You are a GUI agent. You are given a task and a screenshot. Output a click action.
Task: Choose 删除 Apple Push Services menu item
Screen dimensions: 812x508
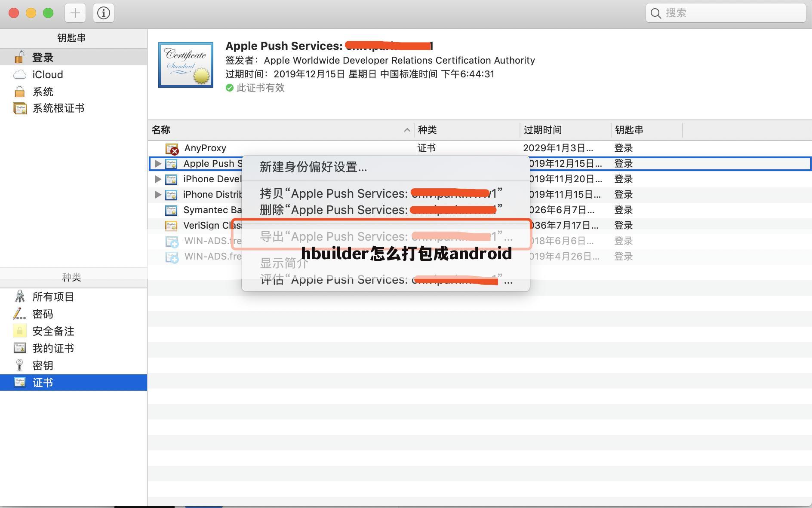click(385, 210)
